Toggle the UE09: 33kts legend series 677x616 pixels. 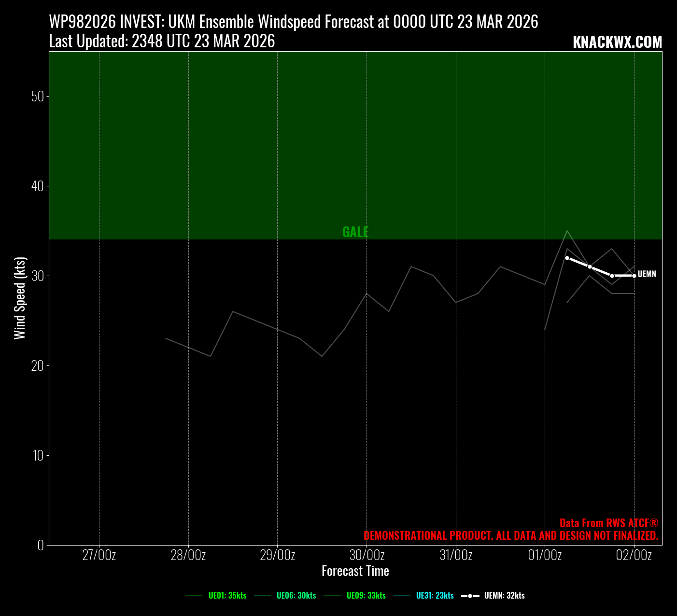coord(366,596)
